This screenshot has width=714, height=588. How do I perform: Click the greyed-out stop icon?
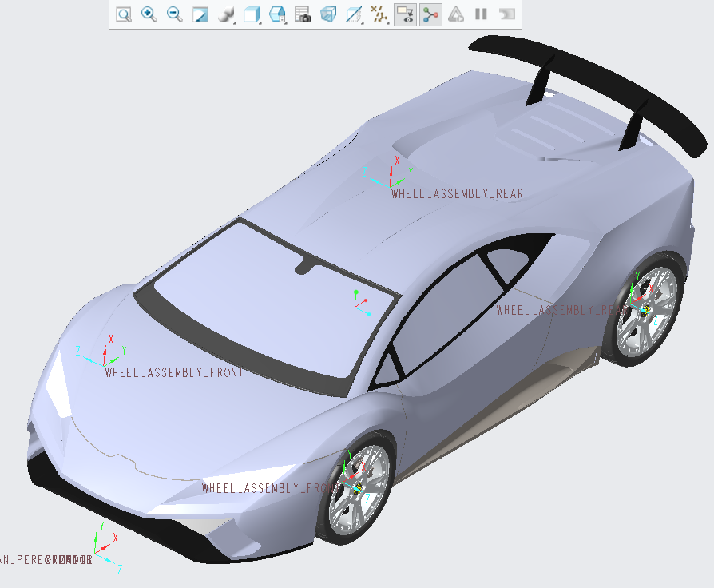coord(507,14)
